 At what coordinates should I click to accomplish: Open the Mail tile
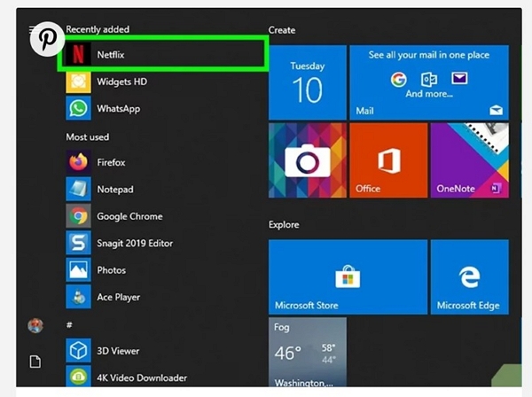click(x=429, y=82)
